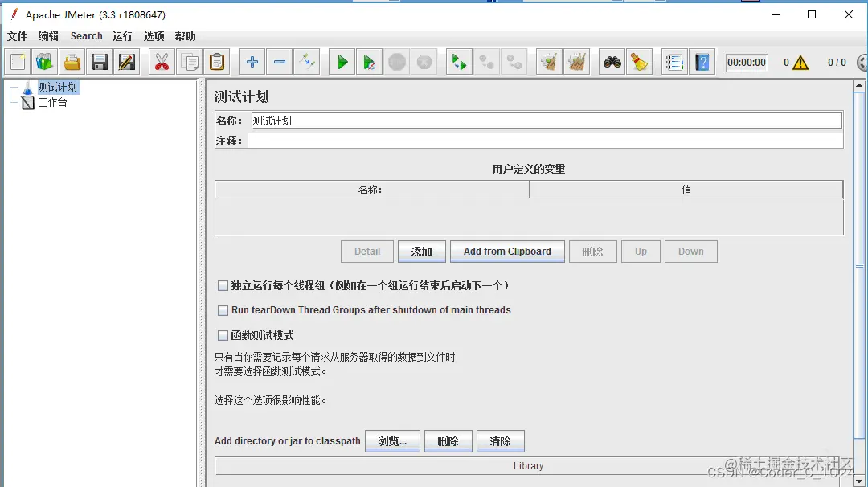Image resolution: width=868 pixels, height=487 pixels.
Task: Click Remote shutdown all icon
Action: tap(514, 62)
